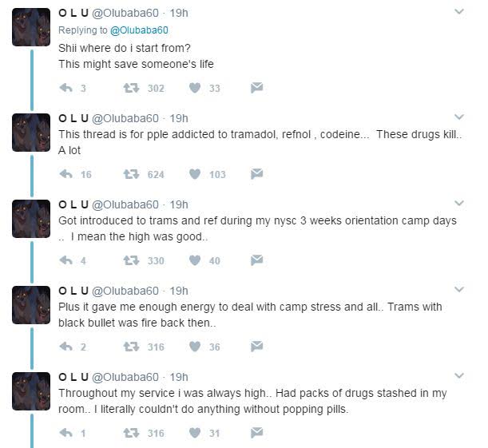Like the tweet about nysc orientation camp
Viewport: 488px width, 448px height.
195,260
